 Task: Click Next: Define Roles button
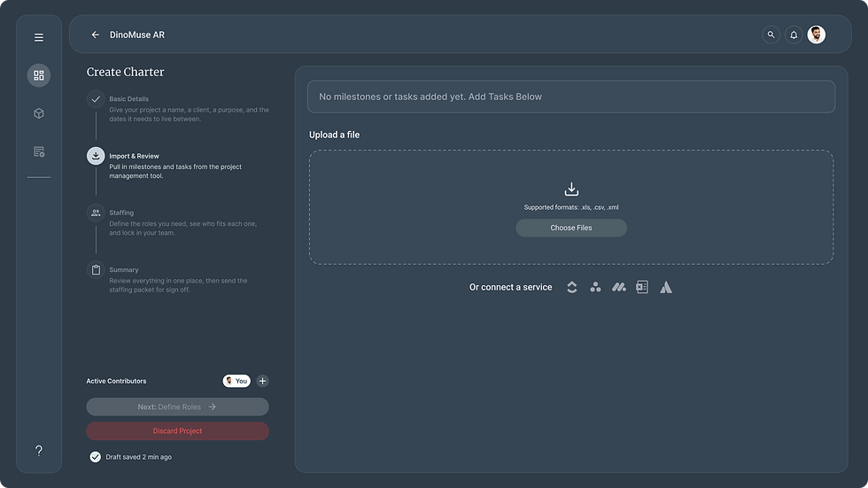coord(178,407)
